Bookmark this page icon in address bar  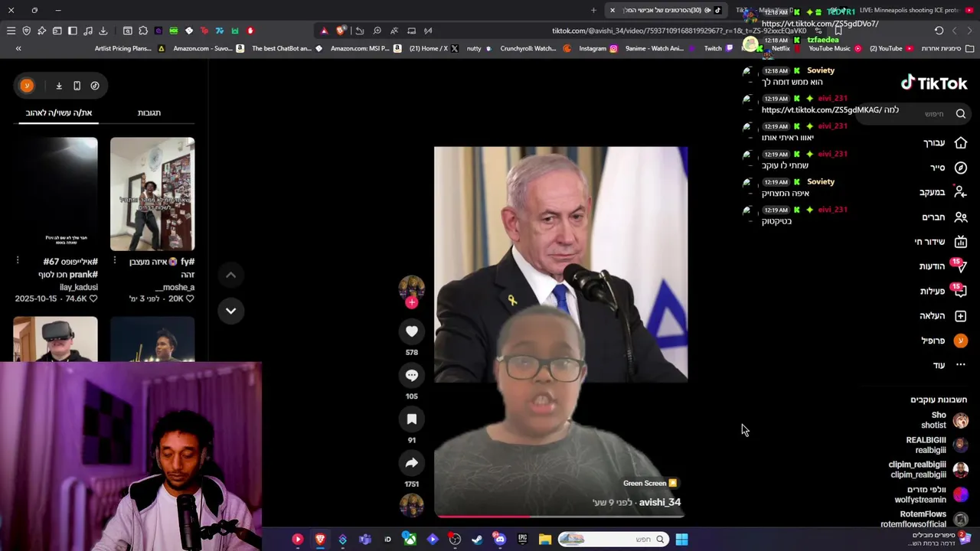coord(838,31)
